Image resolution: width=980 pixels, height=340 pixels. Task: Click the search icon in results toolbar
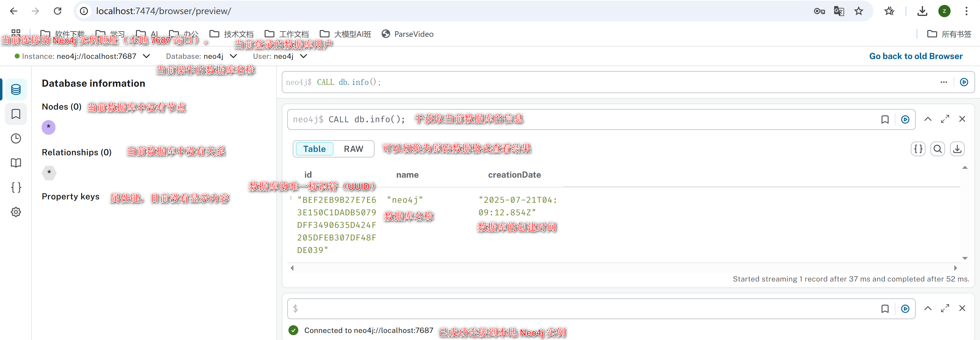[937, 149]
